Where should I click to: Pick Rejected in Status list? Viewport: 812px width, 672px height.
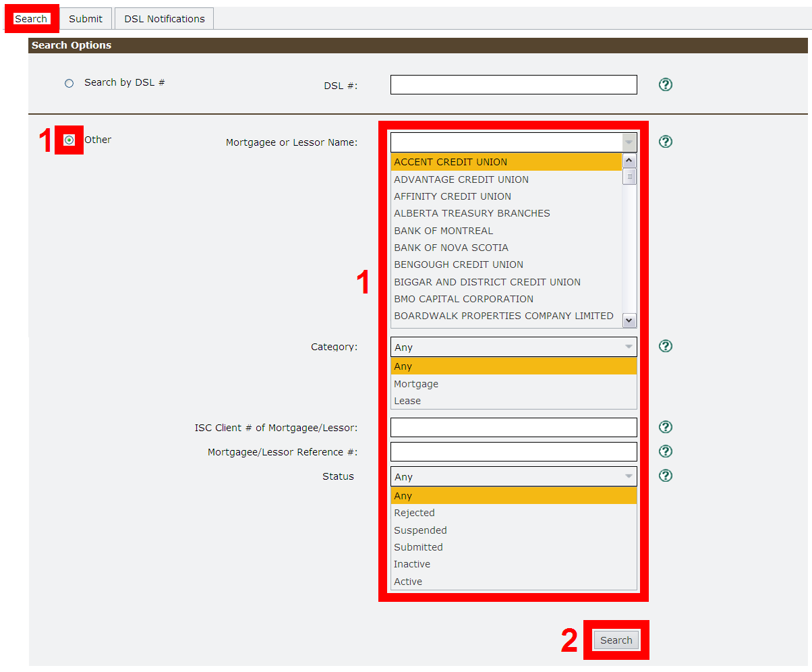tap(513, 513)
